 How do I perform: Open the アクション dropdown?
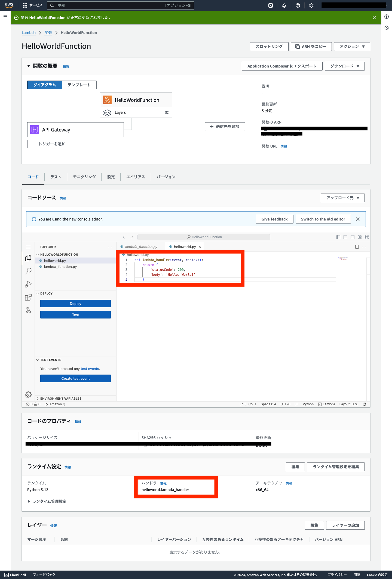tap(352, 47)
